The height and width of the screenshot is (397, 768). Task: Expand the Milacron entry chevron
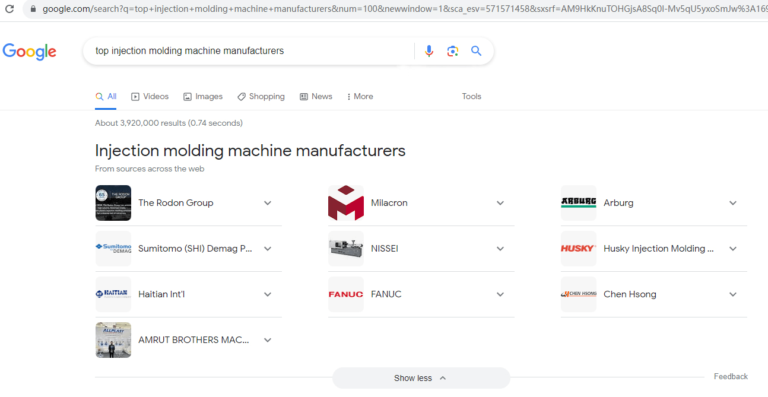[500, 203]
